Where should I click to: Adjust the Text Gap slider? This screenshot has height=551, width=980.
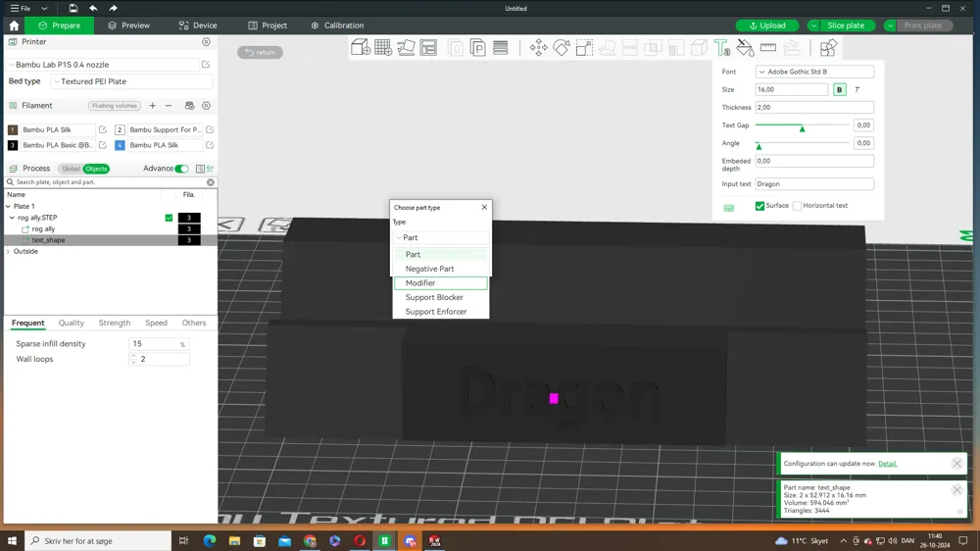click(803, 126)
